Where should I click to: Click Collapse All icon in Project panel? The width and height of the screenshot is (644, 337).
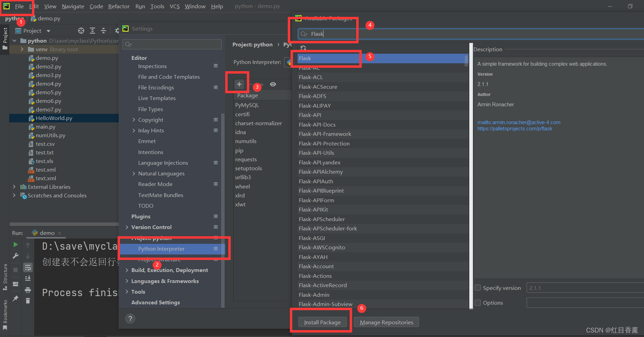point(103,31)
